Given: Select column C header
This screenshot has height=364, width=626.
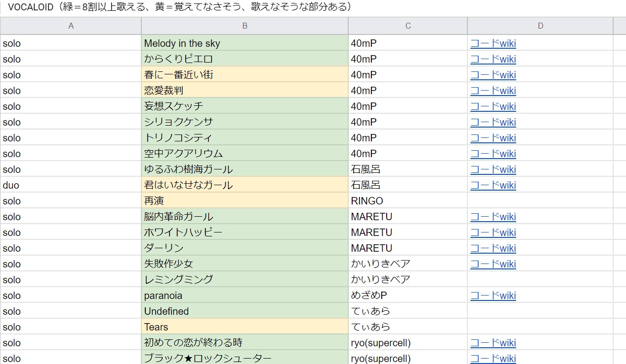Looking at the screenshot, I should tap(408, 26).
